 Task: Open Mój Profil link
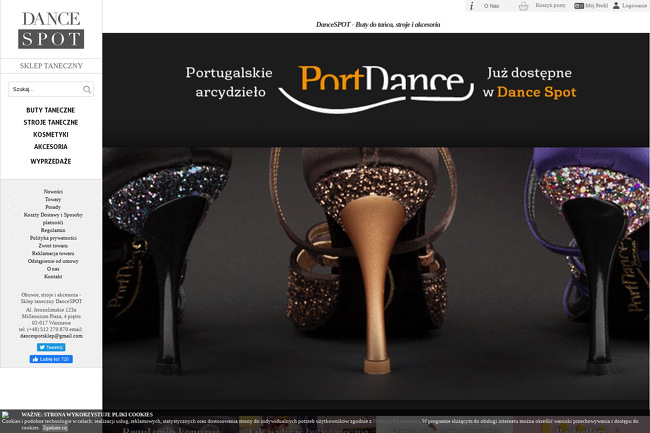[x=597, y=6]
